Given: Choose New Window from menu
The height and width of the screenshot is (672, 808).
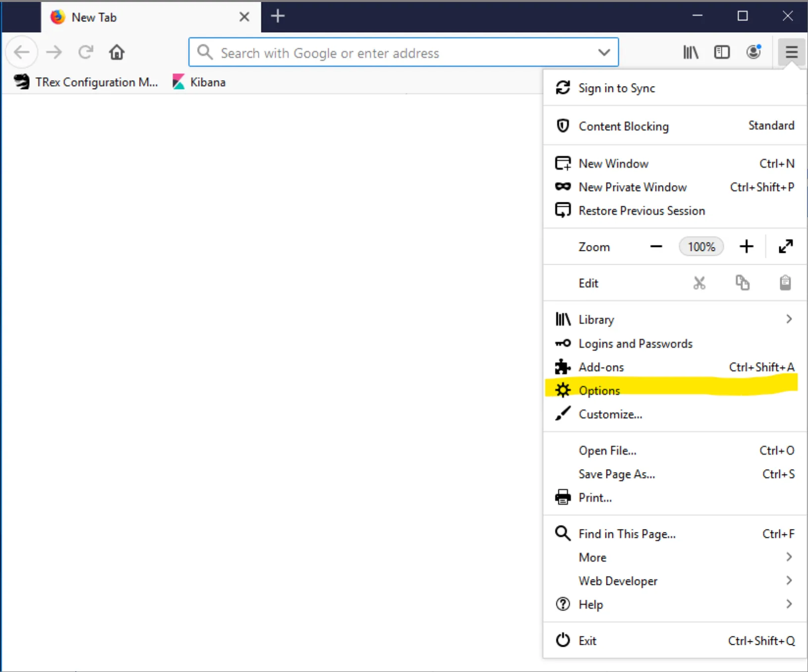Looking at the screenshot, I should click(x=675, y=163).
